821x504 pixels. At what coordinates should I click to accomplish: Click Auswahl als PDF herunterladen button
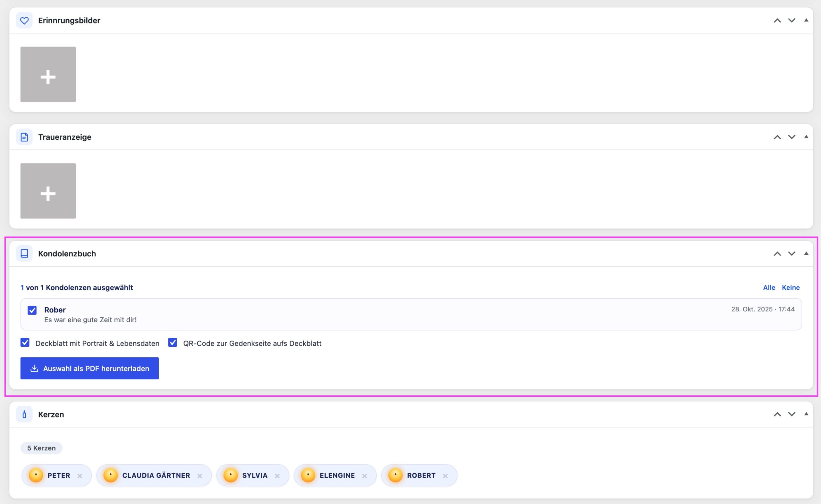tap(89, 368)
